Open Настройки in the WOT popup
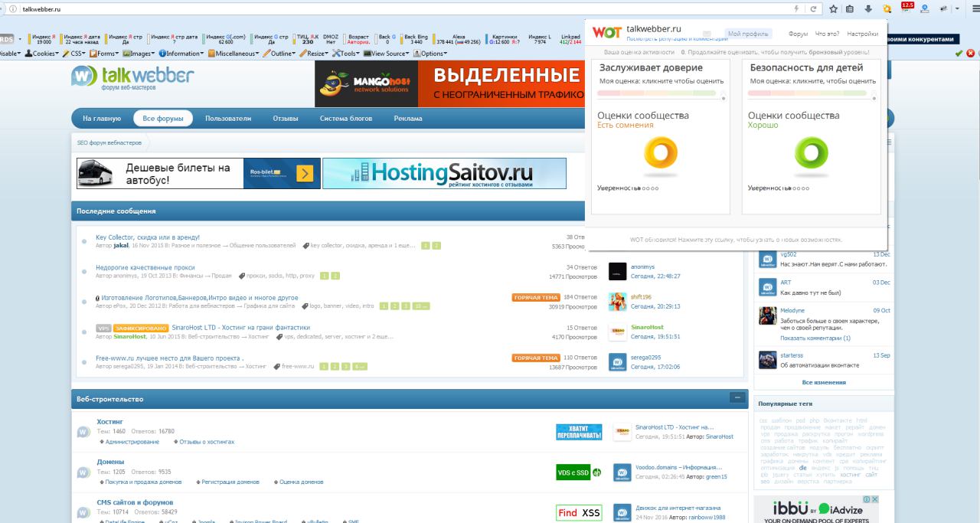Viewport: 980px width, 523px height. coord(863,34)
